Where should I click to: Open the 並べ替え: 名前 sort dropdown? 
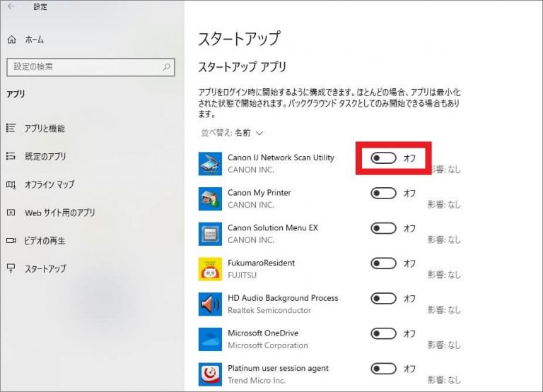[232, 133]
